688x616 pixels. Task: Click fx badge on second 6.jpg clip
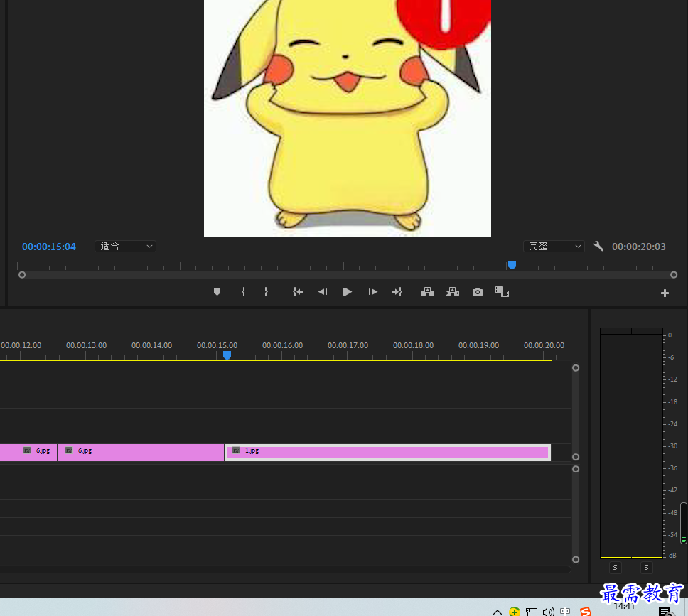tap(69, 450)
